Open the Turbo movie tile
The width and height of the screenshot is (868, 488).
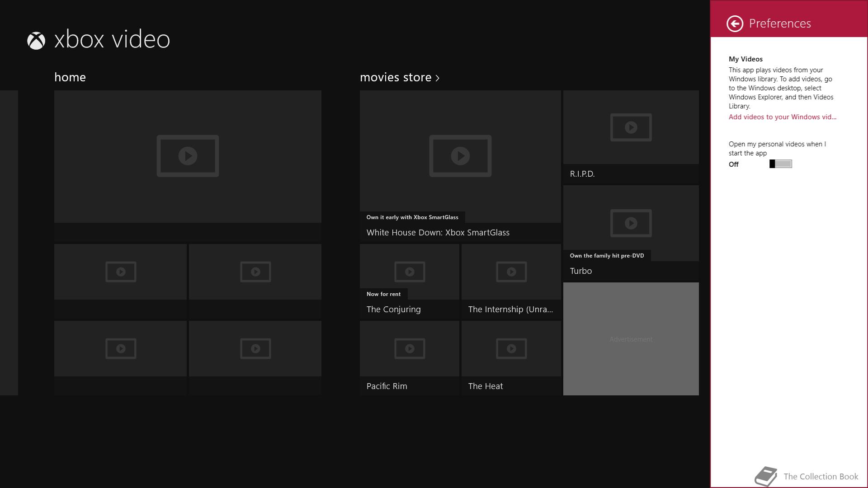click(x=631, y=233)
